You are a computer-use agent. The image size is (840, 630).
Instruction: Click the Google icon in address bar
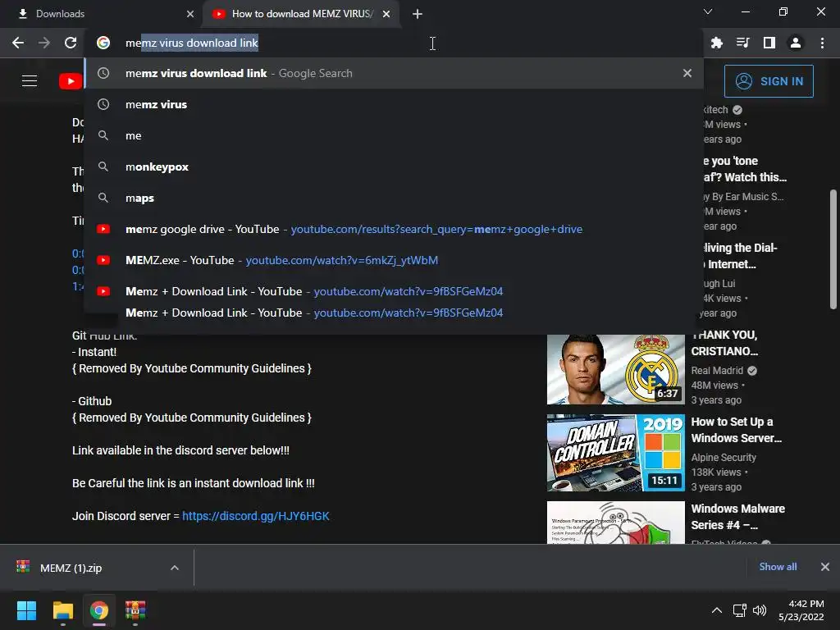[x=103, y=43]
